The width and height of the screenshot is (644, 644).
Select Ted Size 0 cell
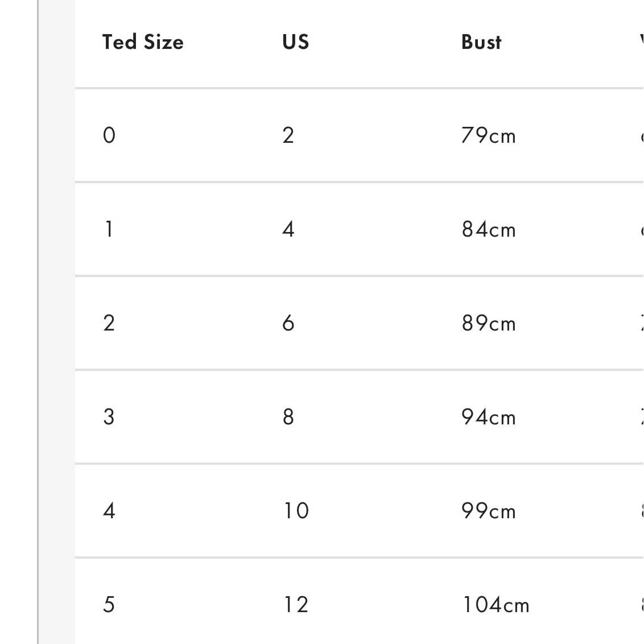[109, 135]
